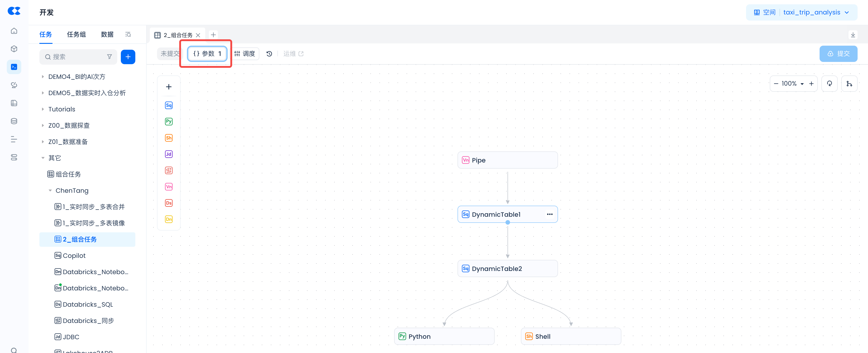This screenshot has width=868, height=353.
Task: Add Shell node from palette
Action: 169,138
